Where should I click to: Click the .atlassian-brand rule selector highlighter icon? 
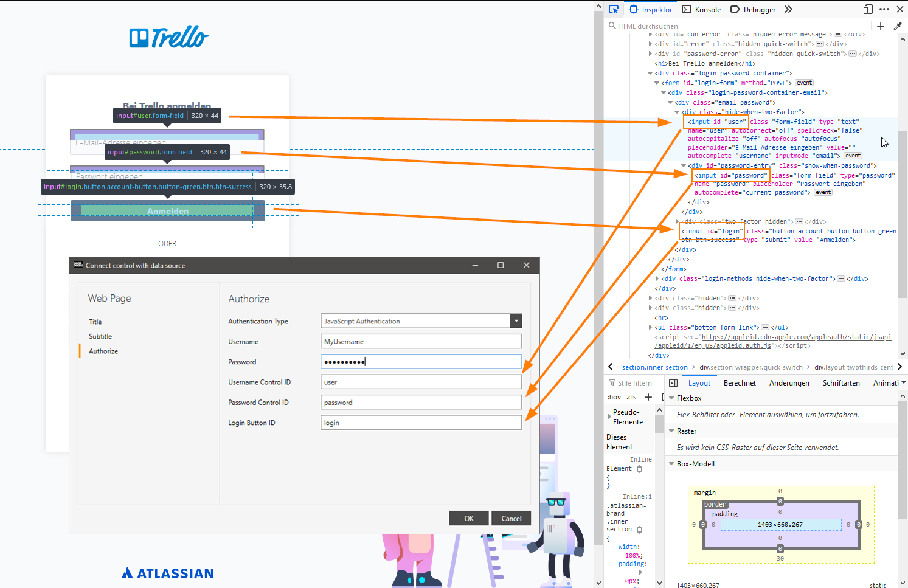point(639,530)
